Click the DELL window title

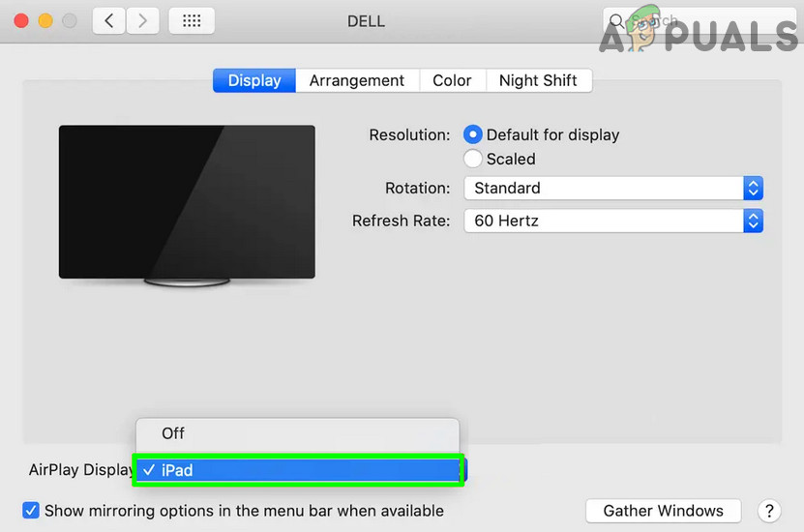click(366, 21)
